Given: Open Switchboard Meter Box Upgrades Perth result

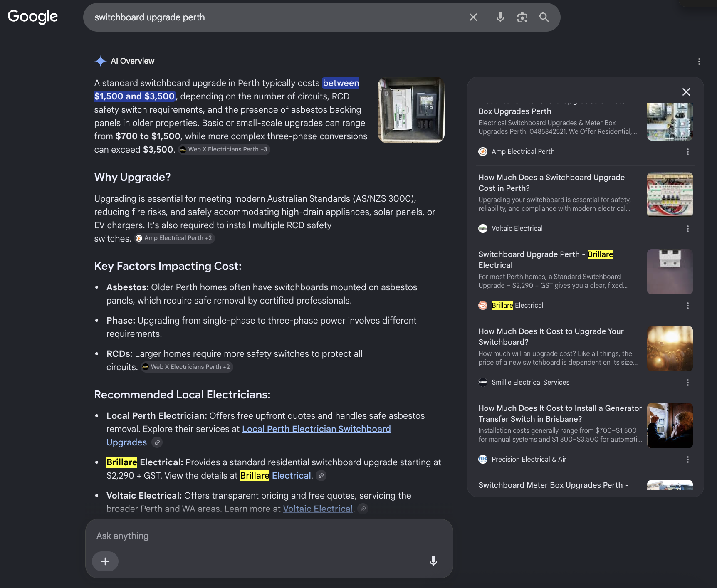Looking at the screenshot, I should (553, 485).
